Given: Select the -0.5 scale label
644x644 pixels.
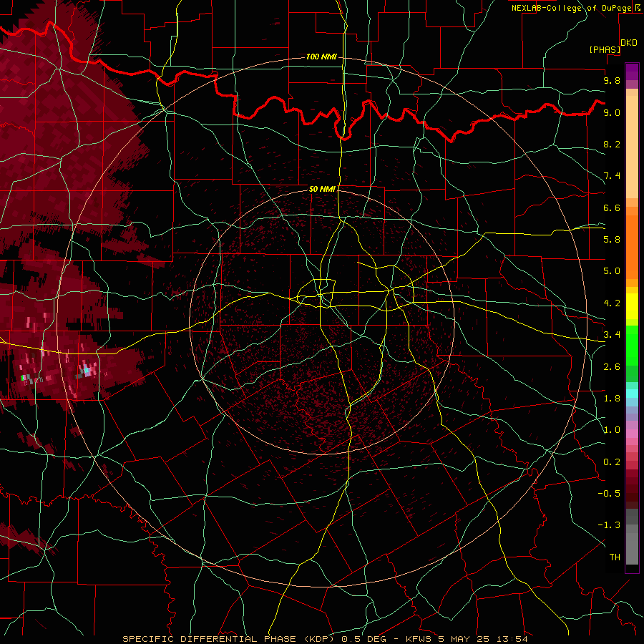Looking at the screenshot, I should click(609, 493).
